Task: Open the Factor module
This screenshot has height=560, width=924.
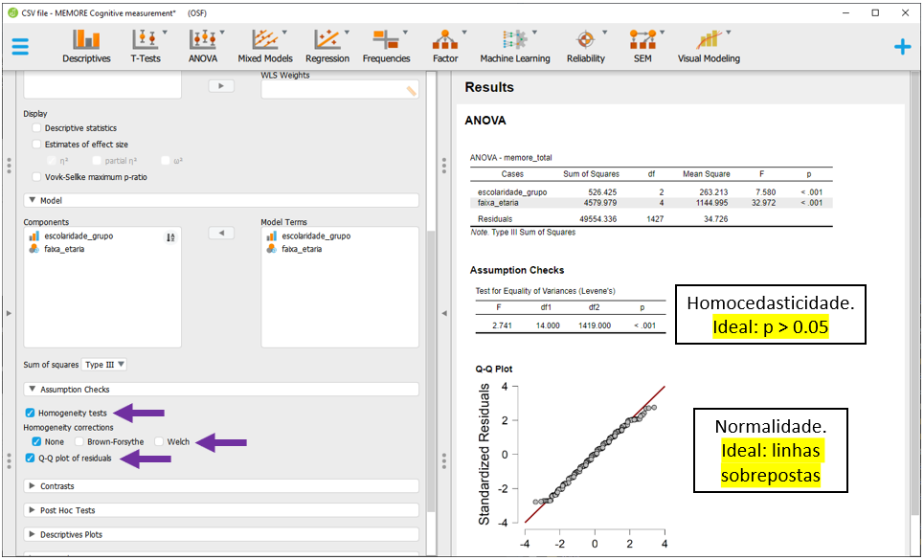Action: pos(445,47)
